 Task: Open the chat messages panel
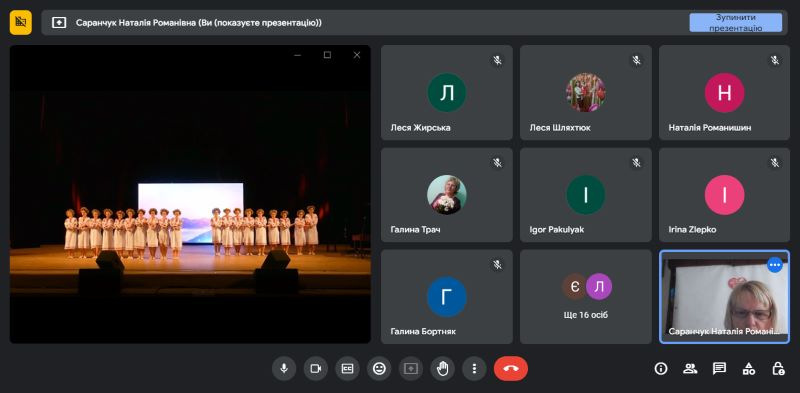coord(719,369)
